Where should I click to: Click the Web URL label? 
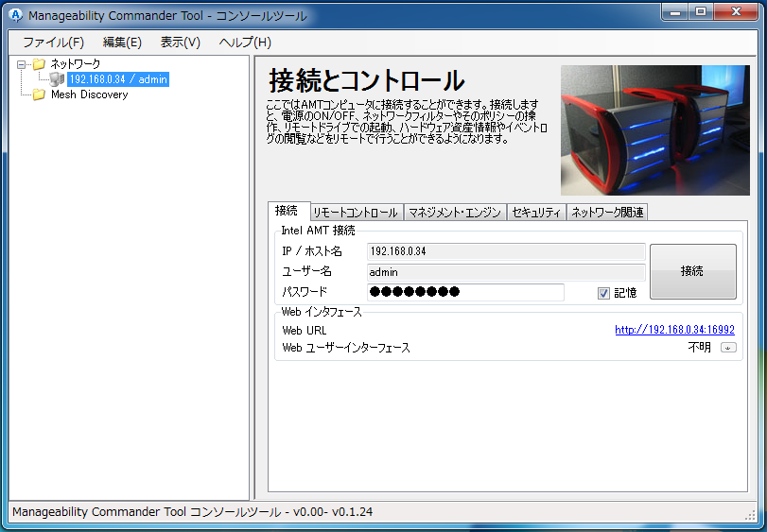305,330
